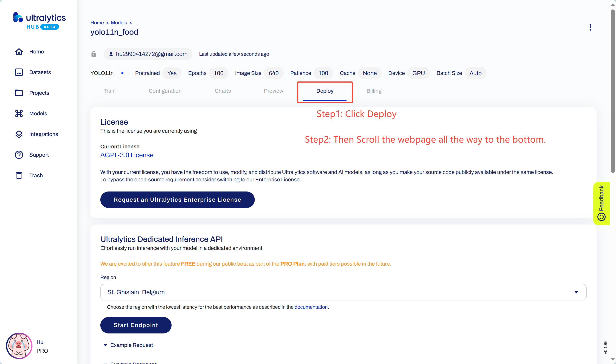Open Datasets via its image icon
Viewport: 616px width, 364px height.
tap(19, 72)
